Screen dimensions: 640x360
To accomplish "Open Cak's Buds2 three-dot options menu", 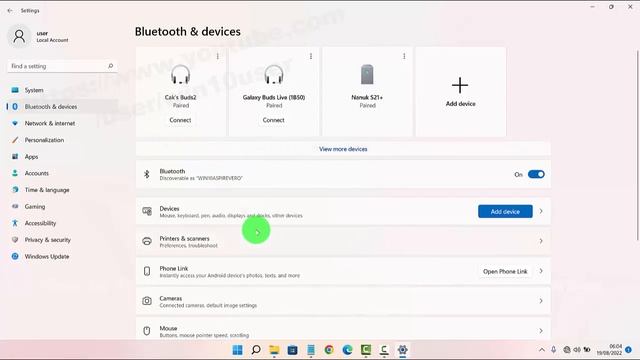I will pyautogui.click(x=218, y=56).
